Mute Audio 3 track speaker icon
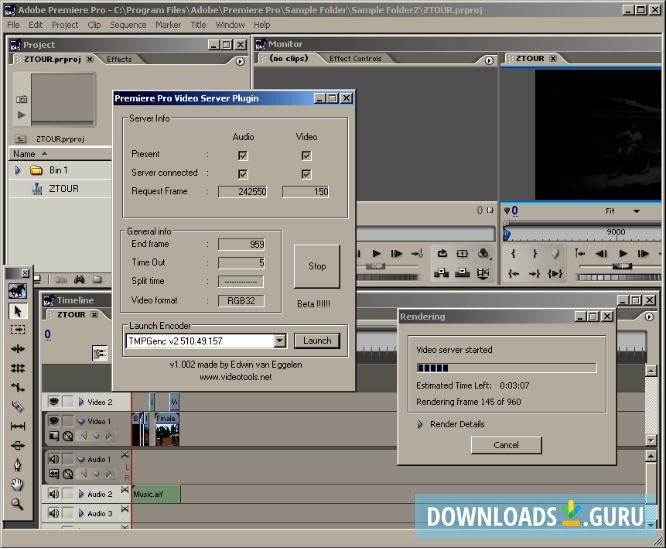 [x=54, y=513]
